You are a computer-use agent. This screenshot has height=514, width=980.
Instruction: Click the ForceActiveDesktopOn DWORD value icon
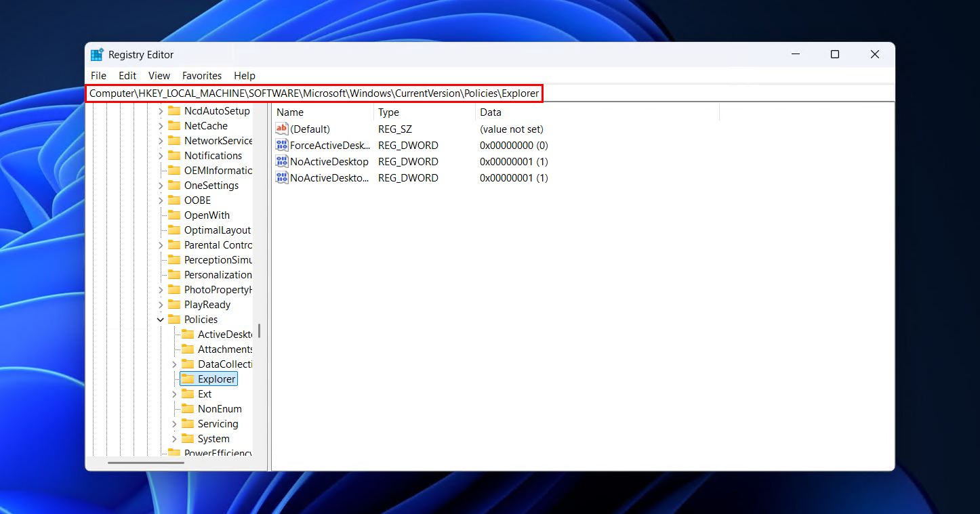pos(282,145)
